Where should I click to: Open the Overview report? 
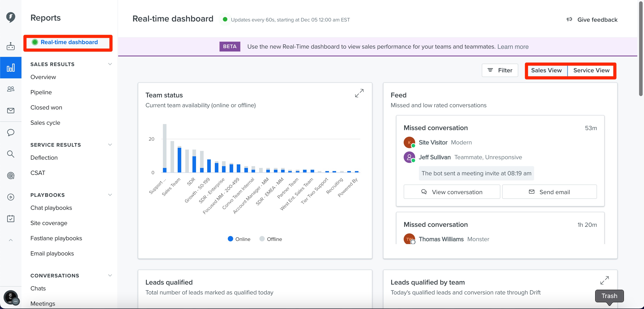(x=43, y=77)
